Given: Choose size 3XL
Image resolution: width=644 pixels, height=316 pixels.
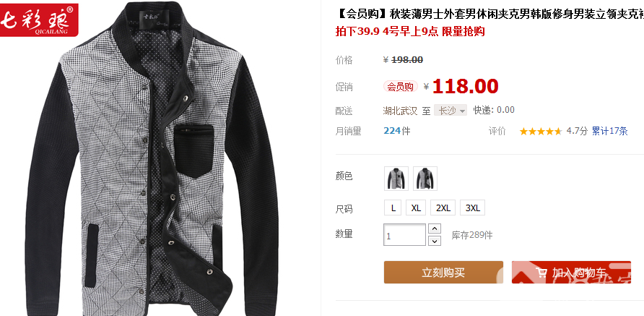Looking at the screenshot, I should click(473, 208).
